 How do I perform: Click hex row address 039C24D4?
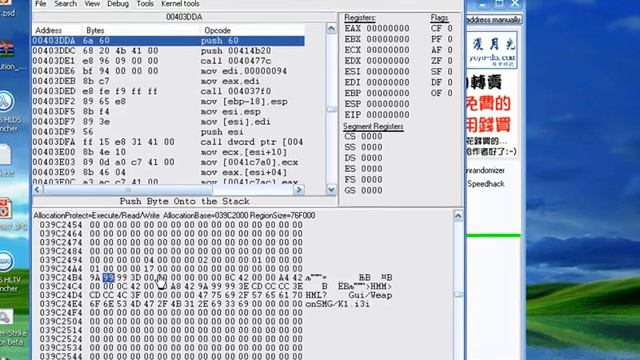(61, 295)
